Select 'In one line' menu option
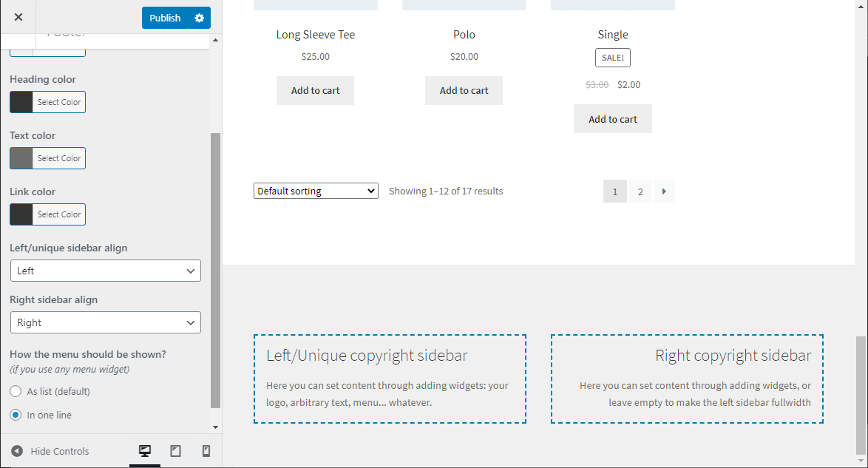868x468 pixels. 16,415
